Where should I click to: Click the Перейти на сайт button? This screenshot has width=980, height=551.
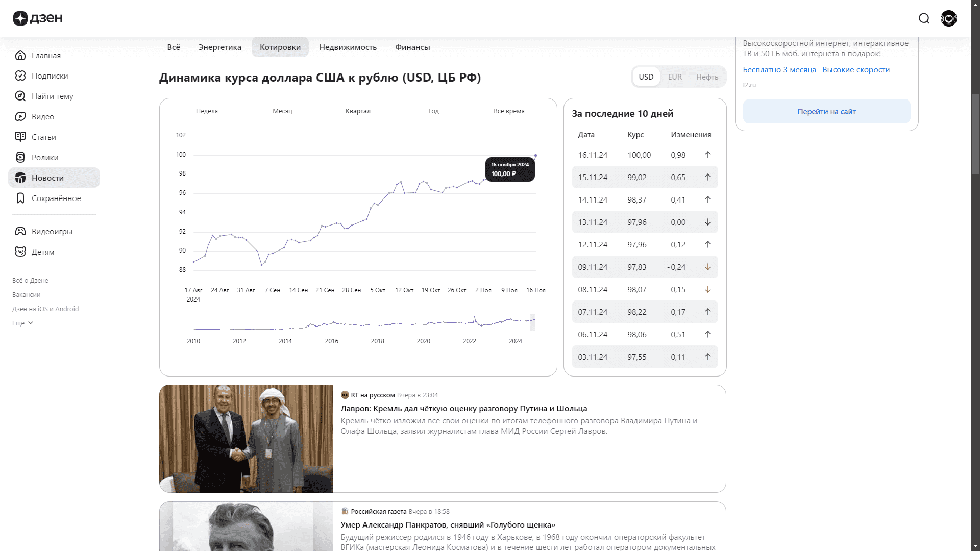(826, 111)
